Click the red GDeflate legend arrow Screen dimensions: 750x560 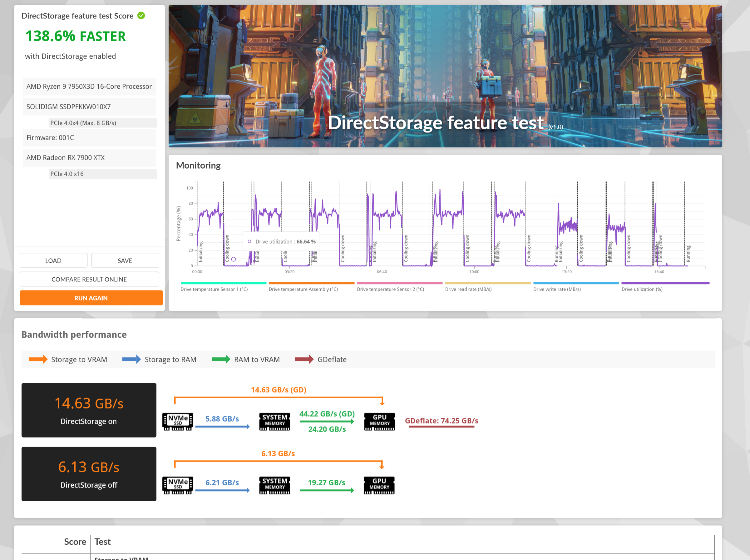(x=304, y=359)
